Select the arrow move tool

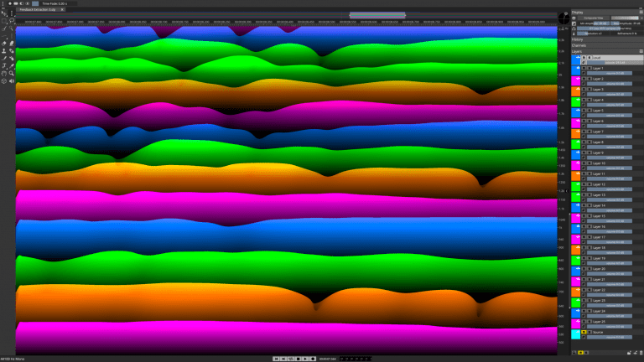[x=4, y=13]
